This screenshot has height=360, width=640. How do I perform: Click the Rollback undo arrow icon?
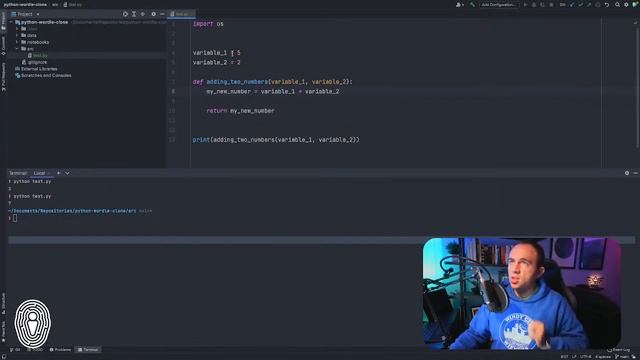[607, 5]
